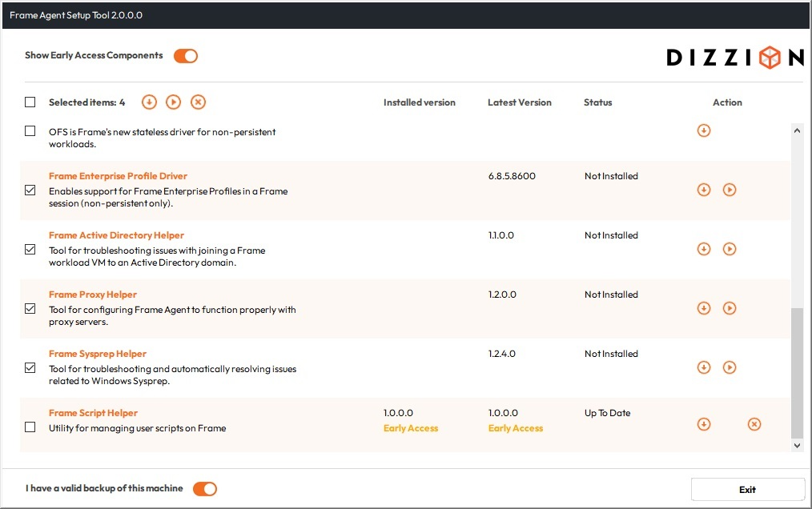Toggle 'I have a valid backup of this machine'
Viewport: 812px width, 509px height.
click(204, 488)
